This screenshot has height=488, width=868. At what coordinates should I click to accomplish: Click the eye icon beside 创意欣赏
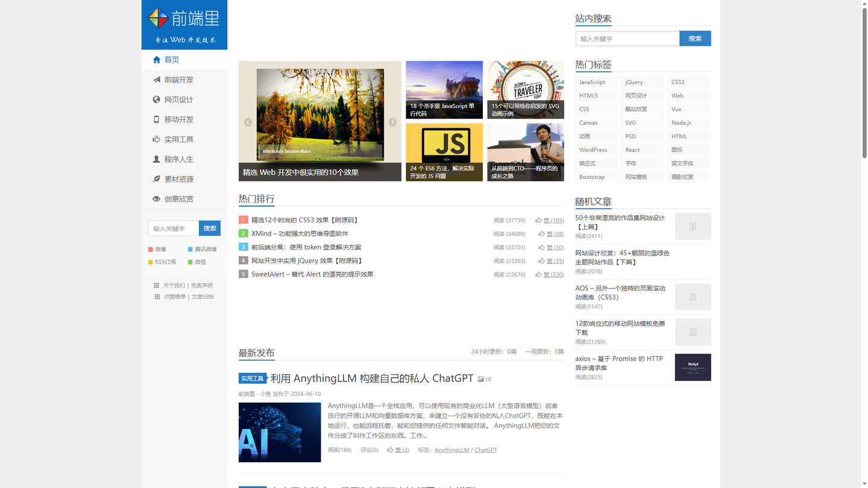pyautogui.click(x=157, y=199)
